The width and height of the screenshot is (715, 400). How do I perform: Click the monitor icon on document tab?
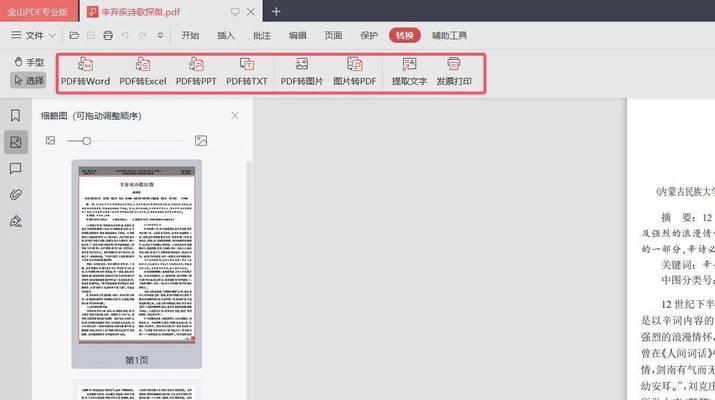[235, 12]
